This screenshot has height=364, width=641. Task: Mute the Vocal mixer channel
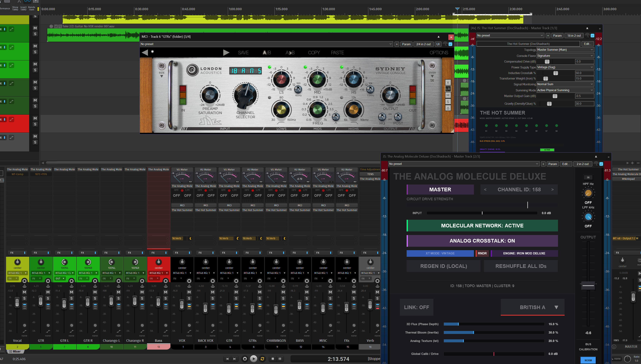tap(24, 292)
